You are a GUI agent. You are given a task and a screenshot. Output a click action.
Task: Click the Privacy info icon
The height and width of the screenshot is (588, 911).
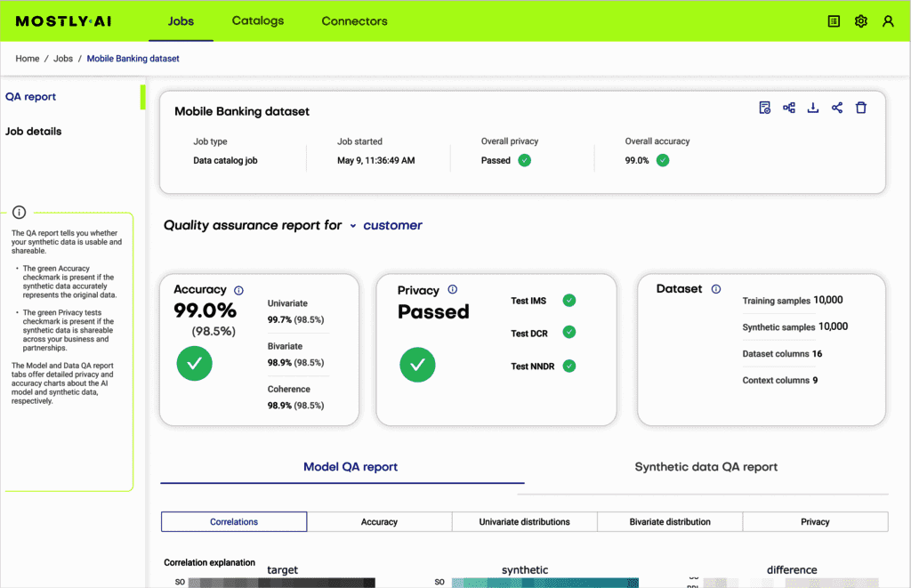tap(452, 290)
